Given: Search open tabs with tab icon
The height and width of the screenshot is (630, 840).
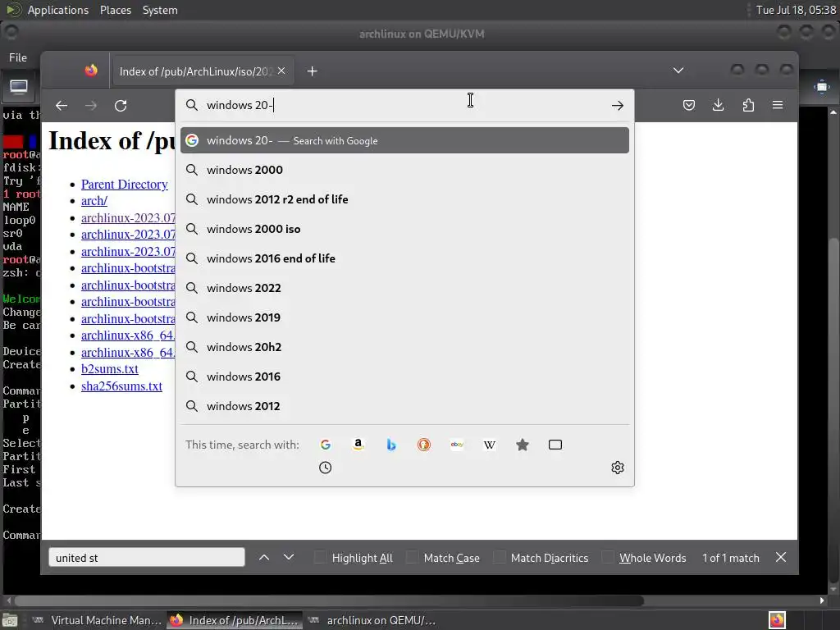Looking at the screenshot, I should pyautogui.click(x=555, y=445).
